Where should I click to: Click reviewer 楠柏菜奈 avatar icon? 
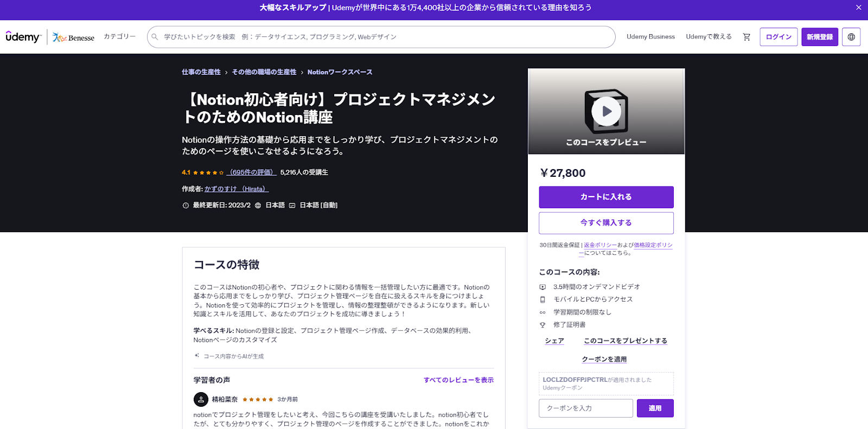(x=201, y=399)
